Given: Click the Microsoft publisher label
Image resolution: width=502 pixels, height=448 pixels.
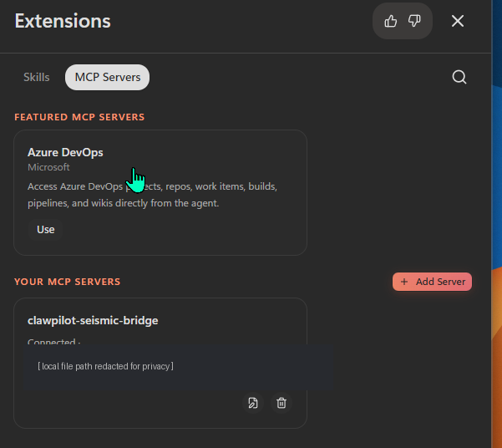Looking at the screenshot, I should point(48,167).
